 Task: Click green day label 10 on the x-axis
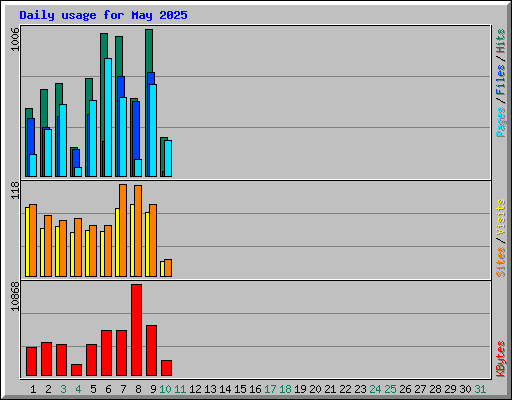(165, 389)
